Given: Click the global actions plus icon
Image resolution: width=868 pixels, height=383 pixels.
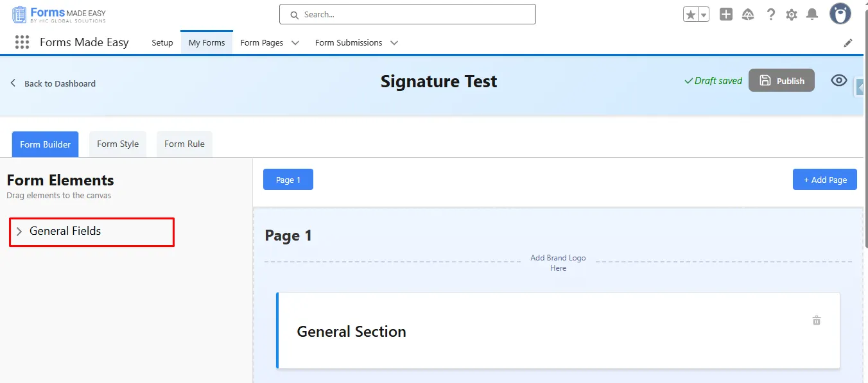Looking at the screenshot, I should pyautogui.click(x=726, y=15).
